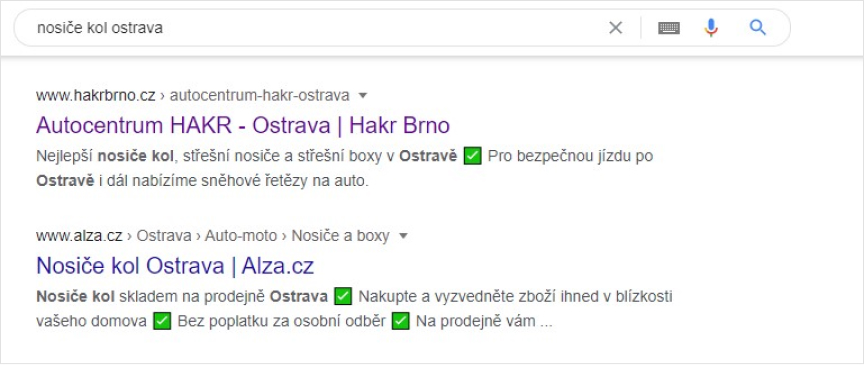The image size is (864, 365).
Task: Click the blue magnifying glass search icon
Action: pyautogui.click(x=758, y=27)
